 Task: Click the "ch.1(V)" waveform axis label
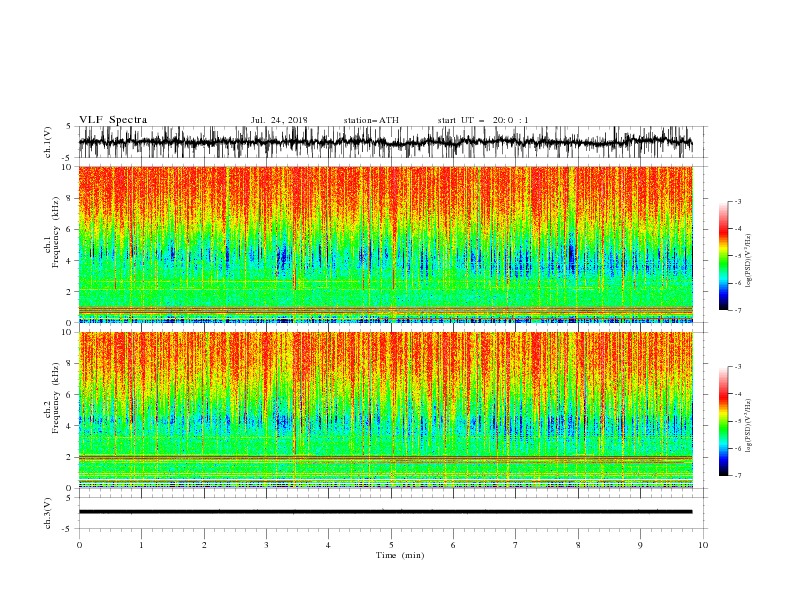pyautogui.click(x=48, y=142)
